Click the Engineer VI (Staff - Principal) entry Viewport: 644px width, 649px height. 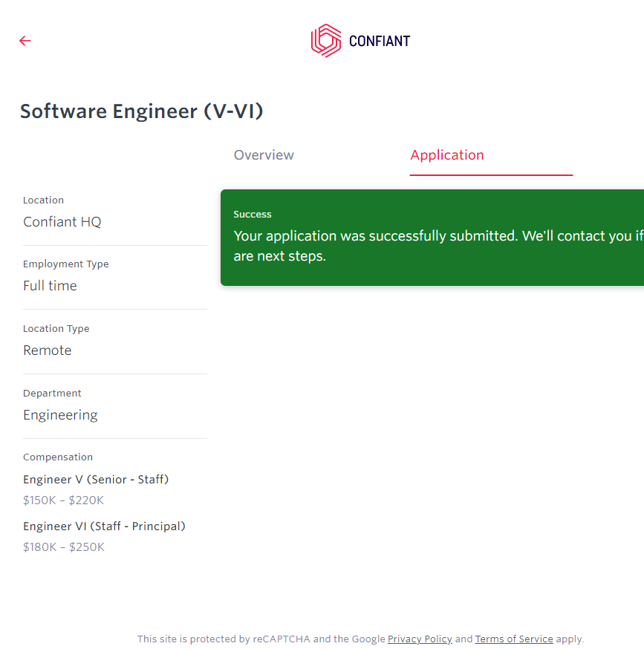coord(104,526)
